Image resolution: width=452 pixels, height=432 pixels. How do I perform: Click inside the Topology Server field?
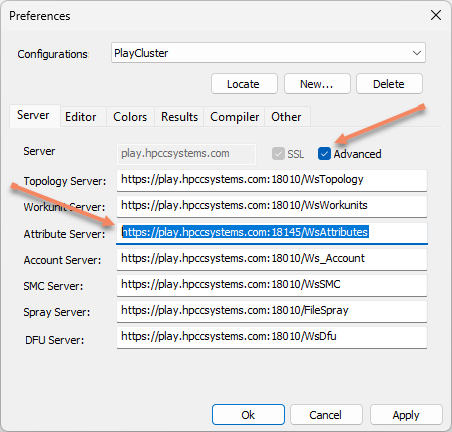pos(272,180)
